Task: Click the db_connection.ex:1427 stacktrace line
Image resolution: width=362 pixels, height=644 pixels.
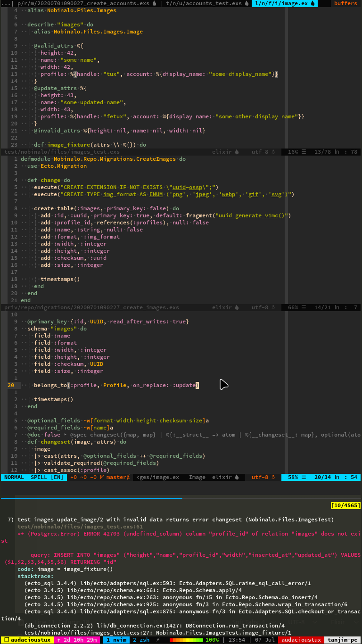Action: click(154, 626)
